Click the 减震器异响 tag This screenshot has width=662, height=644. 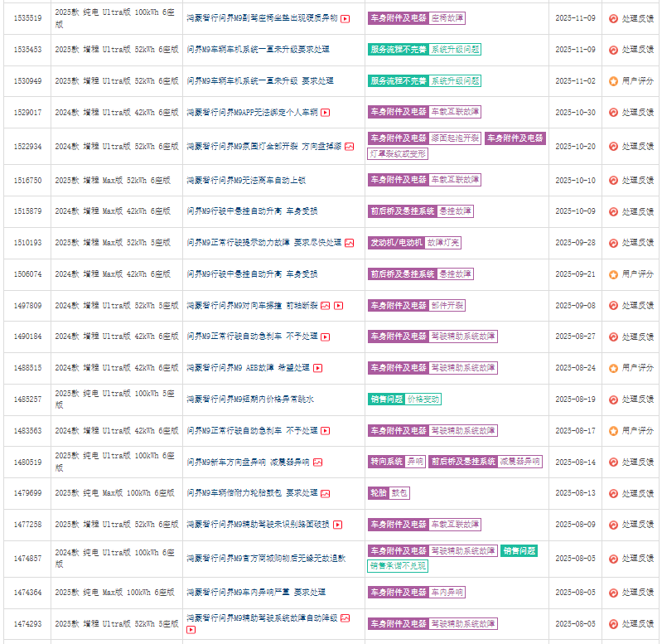pyautogui.click(x=519, y=462)
